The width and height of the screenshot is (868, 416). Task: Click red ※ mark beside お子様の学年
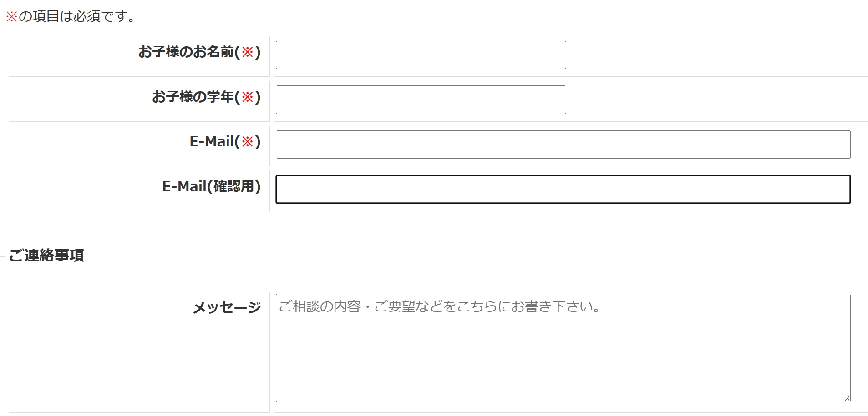247,97
